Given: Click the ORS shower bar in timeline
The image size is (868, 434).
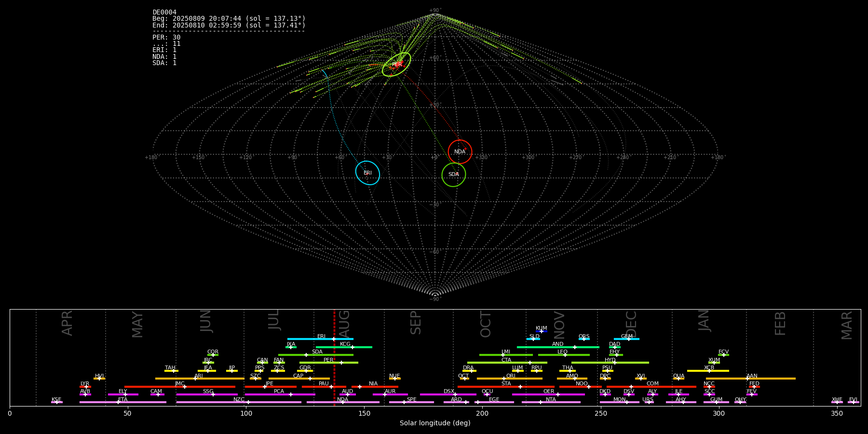Looking at the screenshot, I should pyautogui.click(x=584, y=339).
